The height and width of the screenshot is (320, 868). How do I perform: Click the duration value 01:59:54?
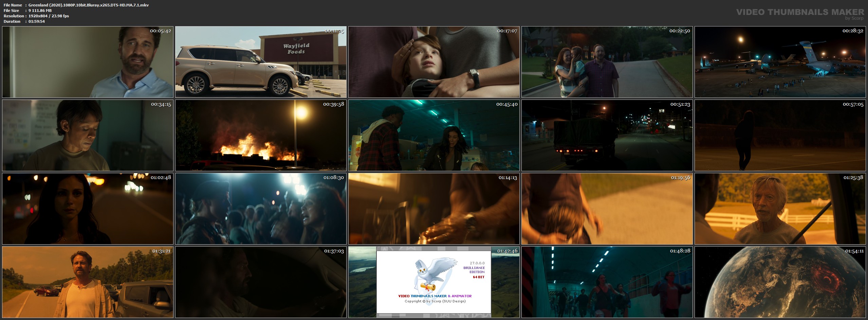[37, 21]
